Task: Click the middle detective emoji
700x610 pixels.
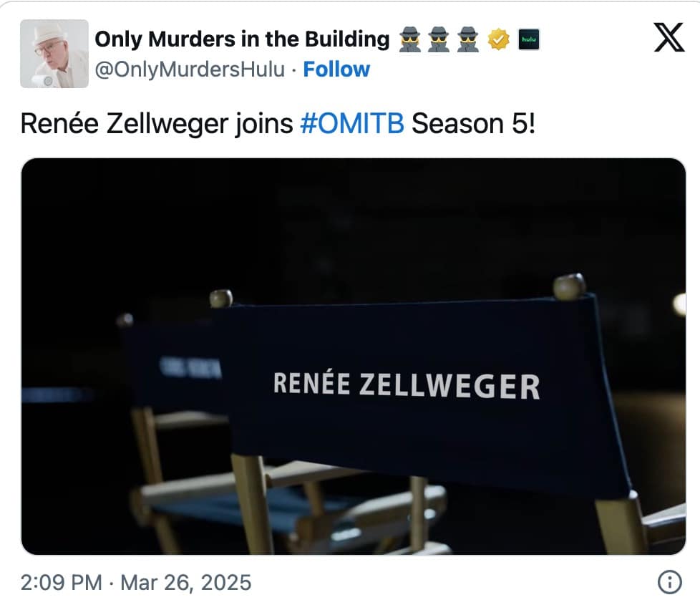Action: click(x=438, y=39)
